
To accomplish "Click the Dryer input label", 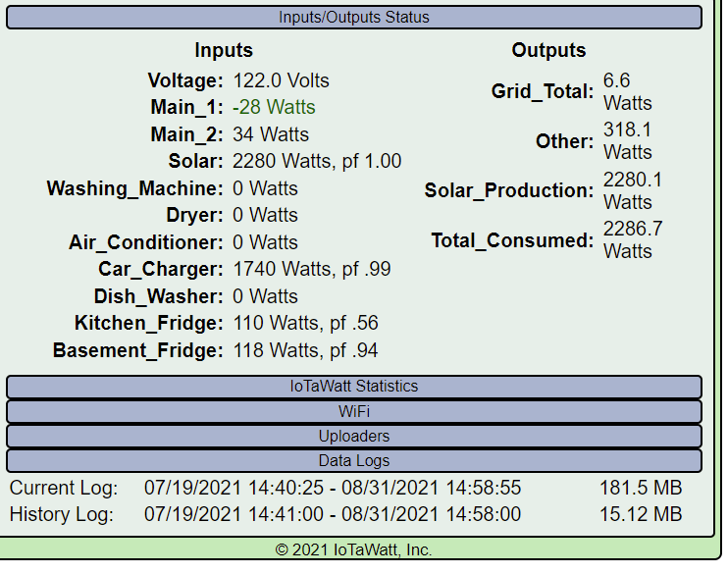I will pyautogui.click(x=195, y=215).
